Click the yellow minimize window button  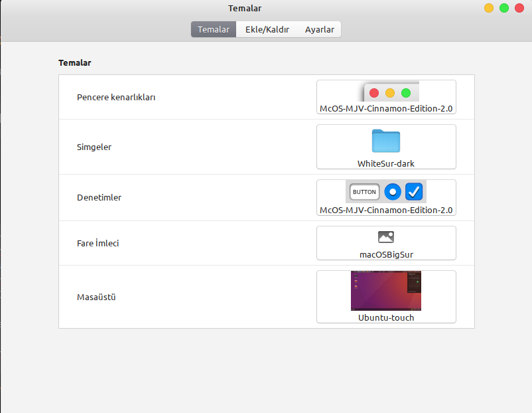(x=489, y=8)
